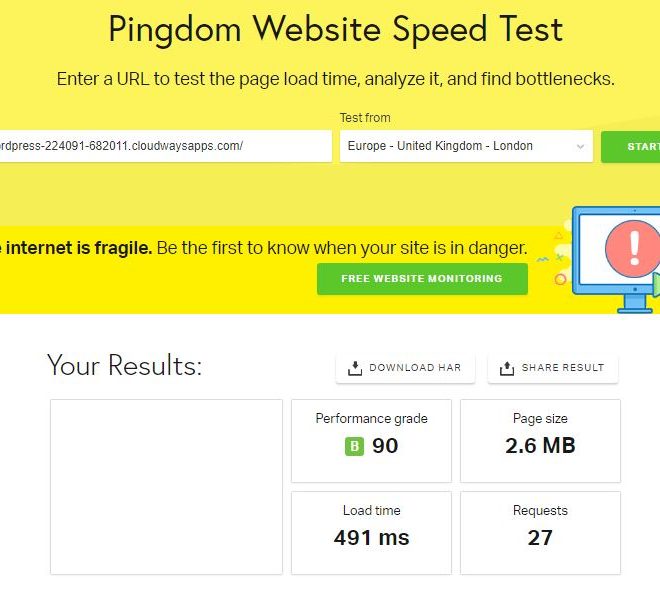Screen dimensions: 660x590
Task: Click the DOWNLOAD HAR button text
Action: coord(415,367)
